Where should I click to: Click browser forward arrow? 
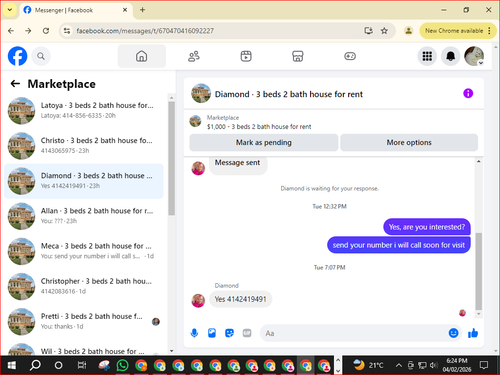28,31
